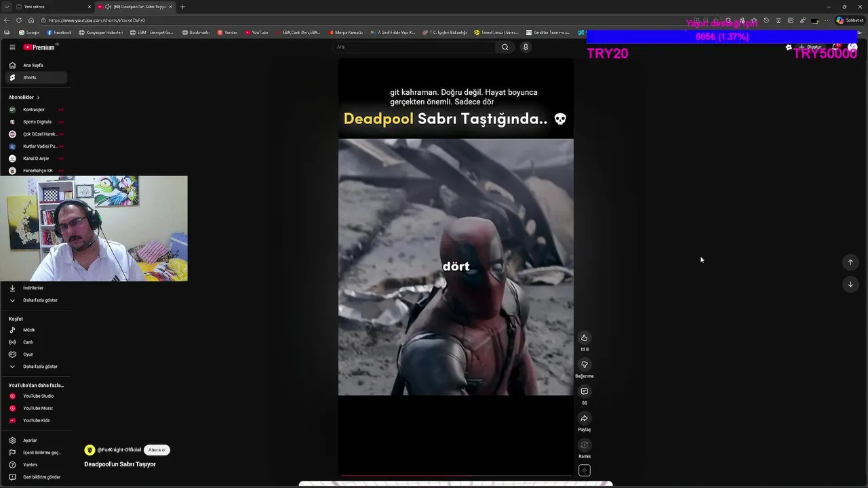Open YouTube notifications bell
868x488 pixels.
837,47
